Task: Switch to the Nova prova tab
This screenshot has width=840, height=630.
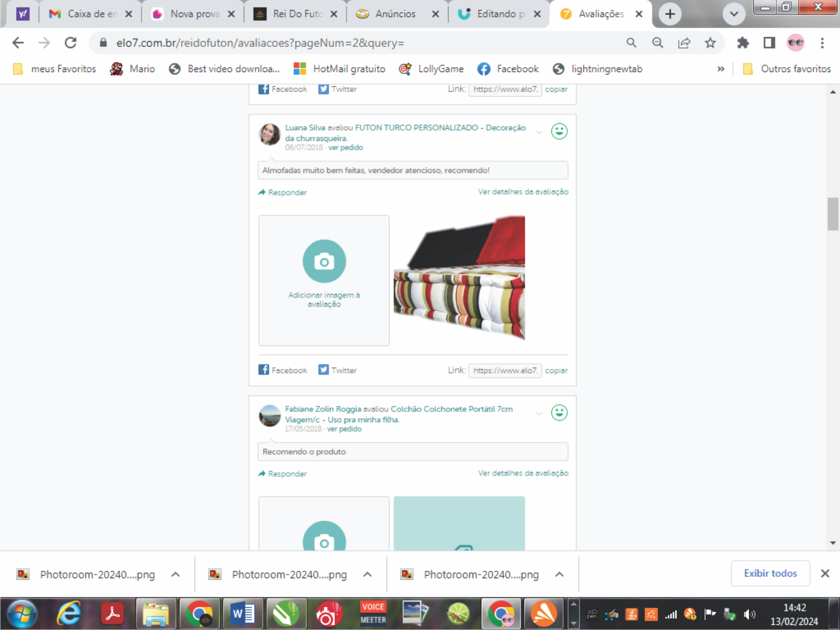Action: [x=193, y=14]
